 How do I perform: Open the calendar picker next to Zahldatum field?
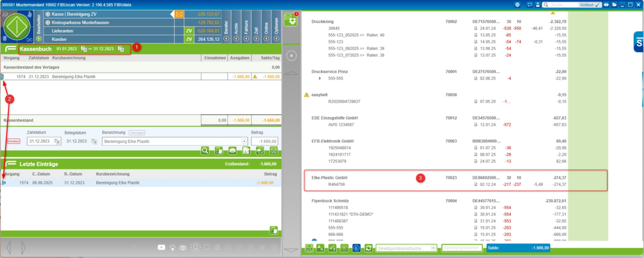(58, 141)
